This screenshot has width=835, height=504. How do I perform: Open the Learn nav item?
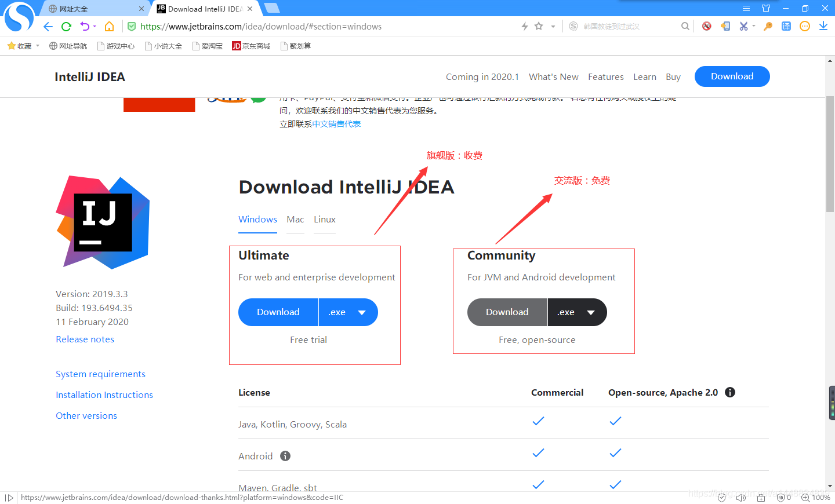[x=645, y=77]
